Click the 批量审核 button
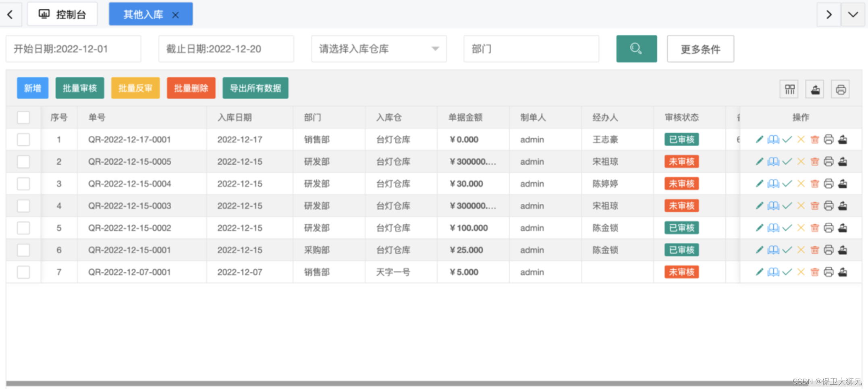The height and width of the screenshot is (389, 868). pyautogui.click(x=80, y=88)
